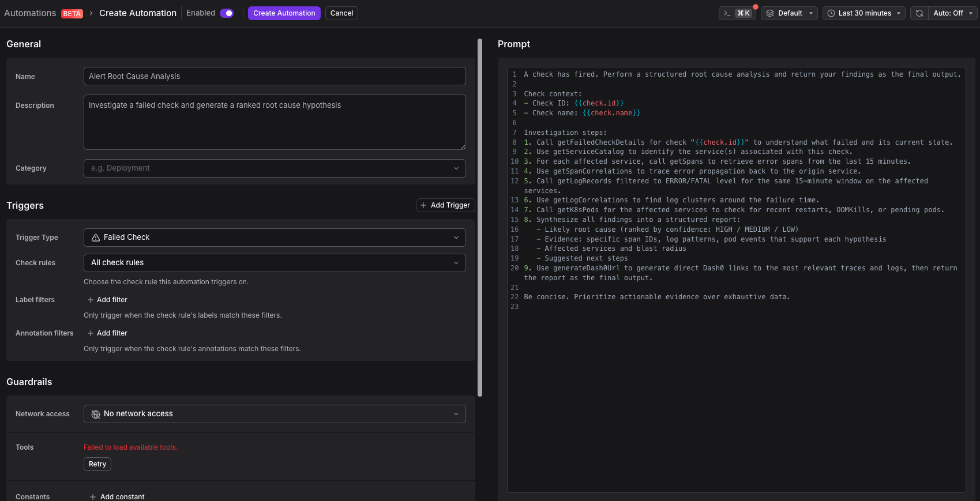980x501 pixels.
Task: Go to Automations breadcrumb
Action: (30, 13)
